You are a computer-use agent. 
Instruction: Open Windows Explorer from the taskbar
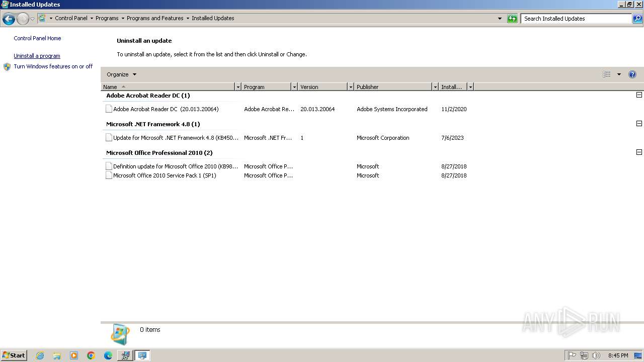(57, 355)
